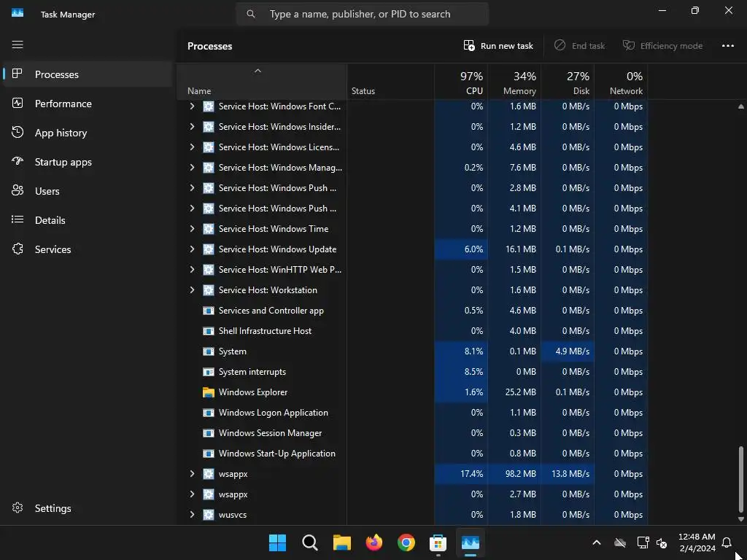747x560 pixels.
Task: Expand Service Host: Windows Management row
Action: pyautogui.click(x=192, y=168)
